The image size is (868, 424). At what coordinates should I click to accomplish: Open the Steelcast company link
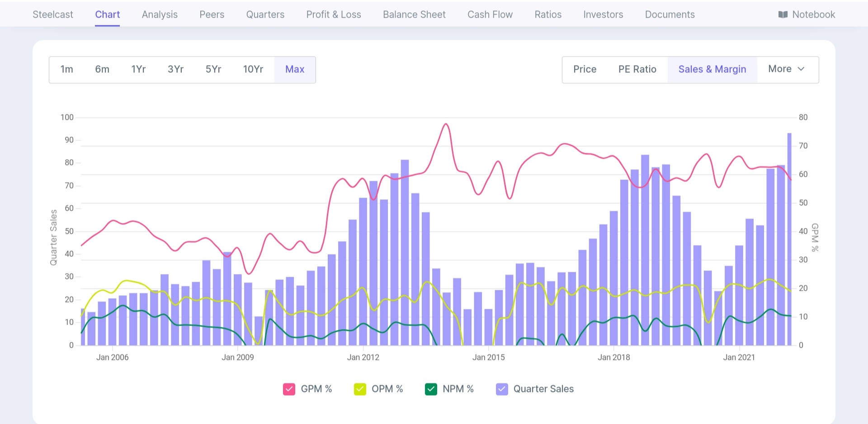tap(53, 14)
